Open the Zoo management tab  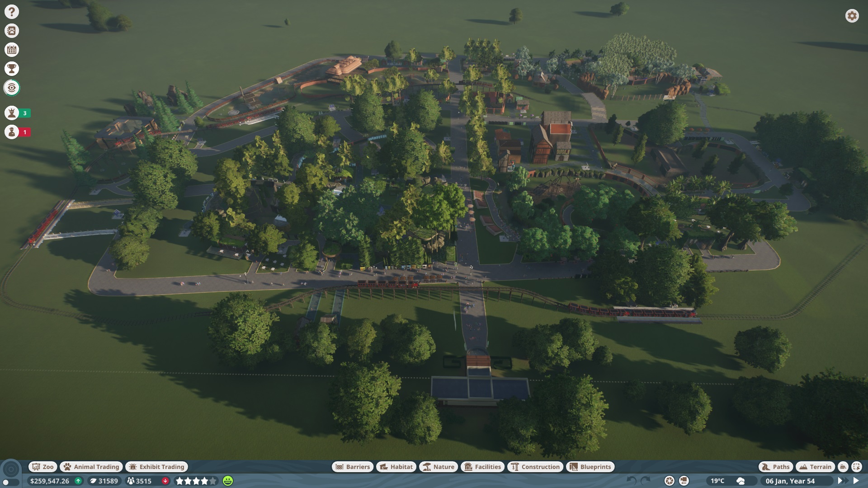click(x=43, y=467)
